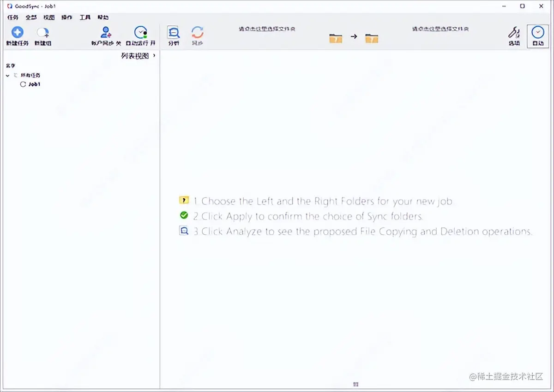Choose the left folder icon before the arrow
Screen dimensions: 554x392
tap(336, 38)
